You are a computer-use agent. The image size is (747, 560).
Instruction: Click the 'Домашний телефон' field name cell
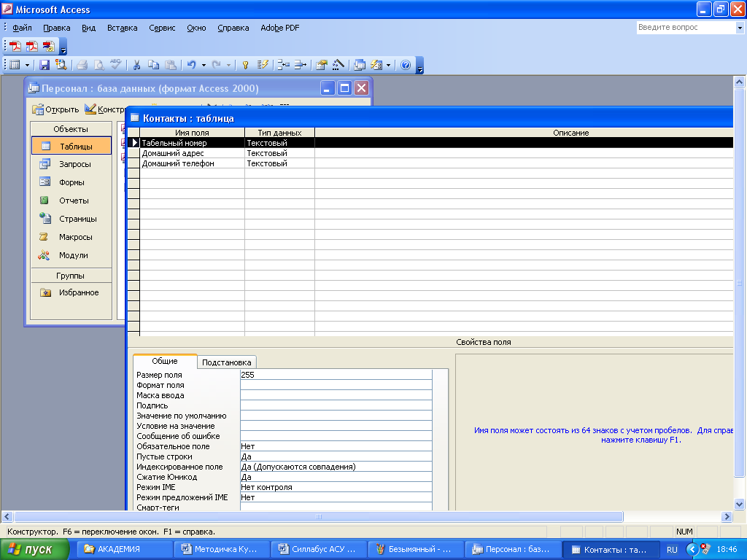point(192,163)
